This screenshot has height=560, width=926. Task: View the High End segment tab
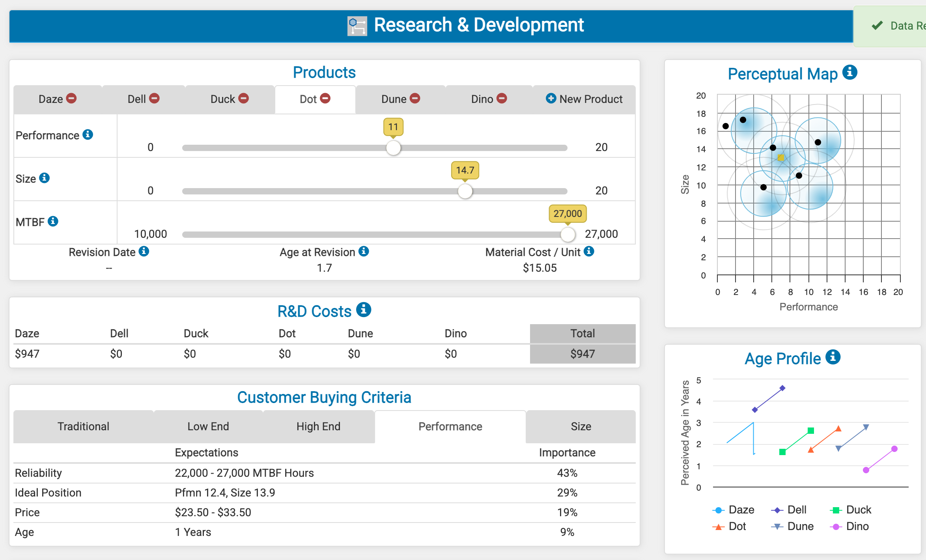(318, 426)
